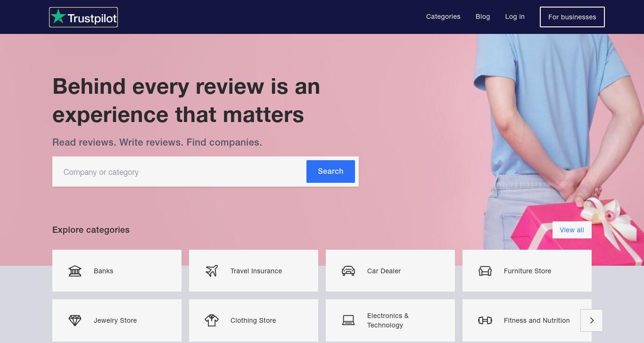Open the Jewelry Store category label
The image size is (644, 343).
pos(116,320)
